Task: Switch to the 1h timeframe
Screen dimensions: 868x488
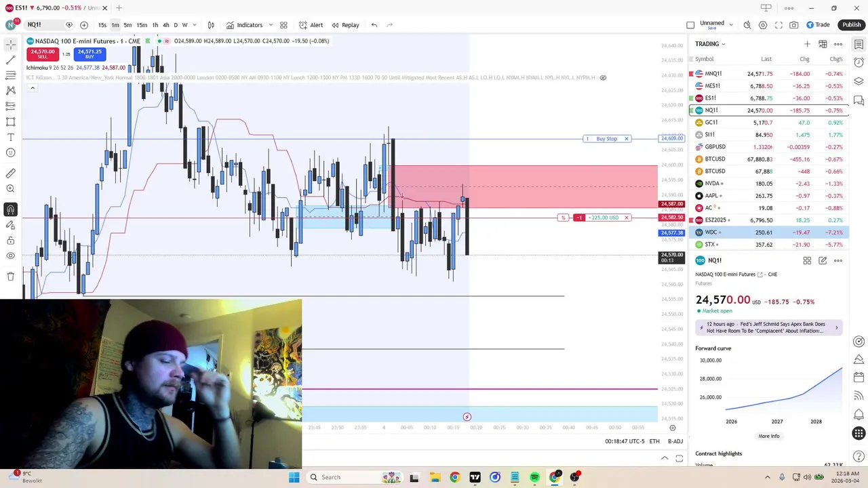Action: [x=155, y=25]
